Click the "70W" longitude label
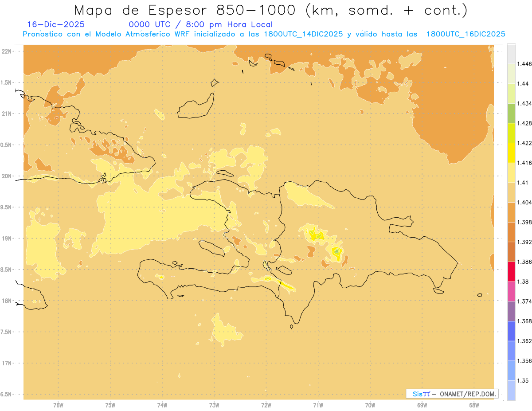Viewport: 532px width, 411px height. 370,405
